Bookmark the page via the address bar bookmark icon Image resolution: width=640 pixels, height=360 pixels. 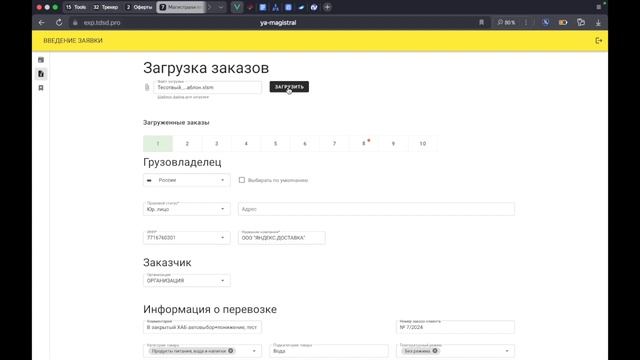[x=481, y=22]
